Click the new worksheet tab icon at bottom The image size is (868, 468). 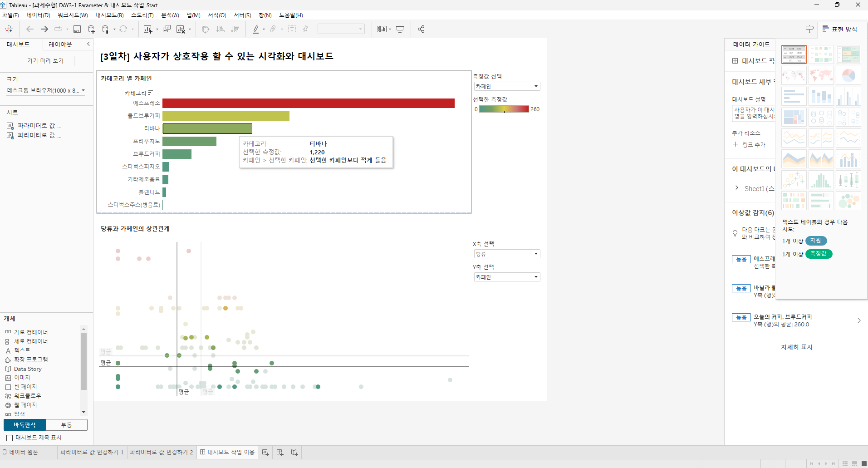click(265, 453)
